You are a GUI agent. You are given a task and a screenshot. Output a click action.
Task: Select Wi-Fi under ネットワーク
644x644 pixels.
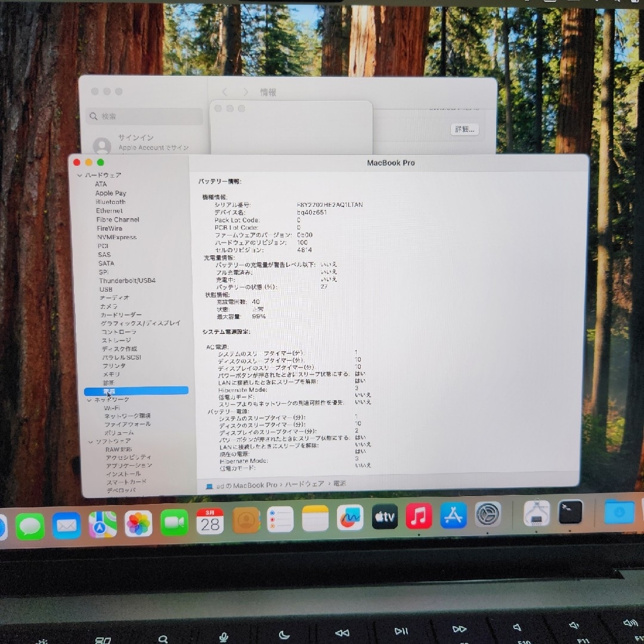click(x=112, y=408)
